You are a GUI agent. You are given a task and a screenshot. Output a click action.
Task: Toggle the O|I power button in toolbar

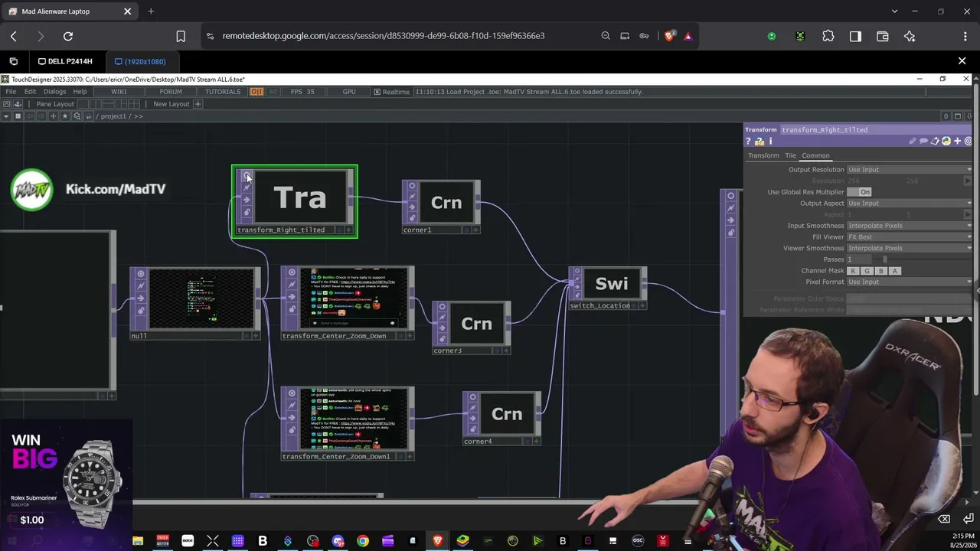pyautogui.click(x=256, y=92)
